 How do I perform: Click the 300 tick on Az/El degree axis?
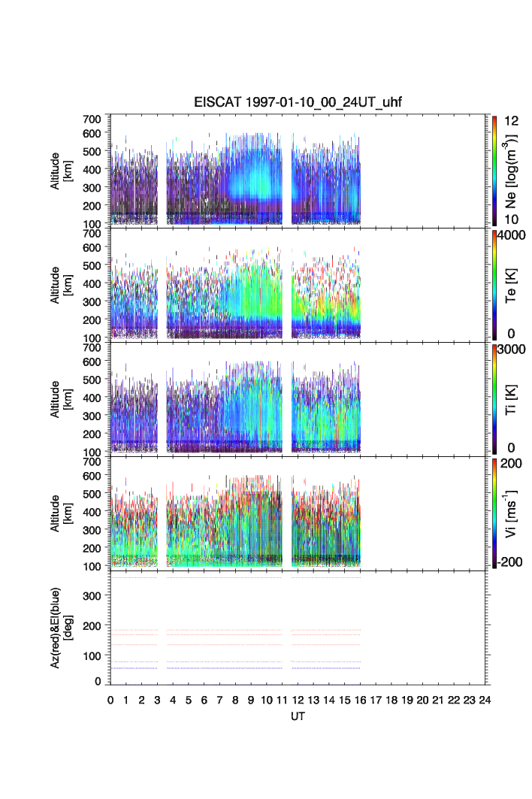(x=92, y=596)
